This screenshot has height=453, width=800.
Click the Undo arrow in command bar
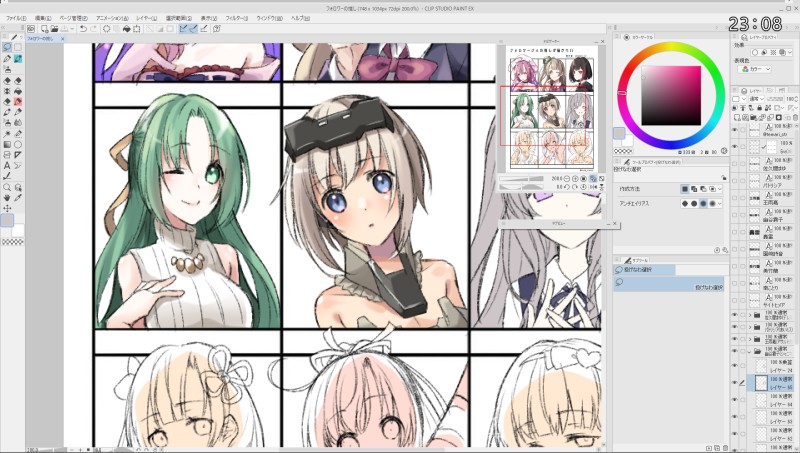[83, 29]
